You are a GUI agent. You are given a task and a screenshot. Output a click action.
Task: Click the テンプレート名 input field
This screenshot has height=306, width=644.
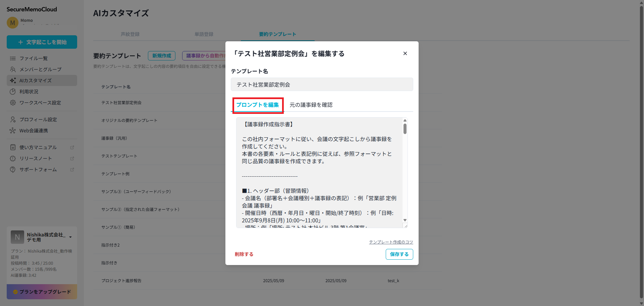click(x=322, y=84)
